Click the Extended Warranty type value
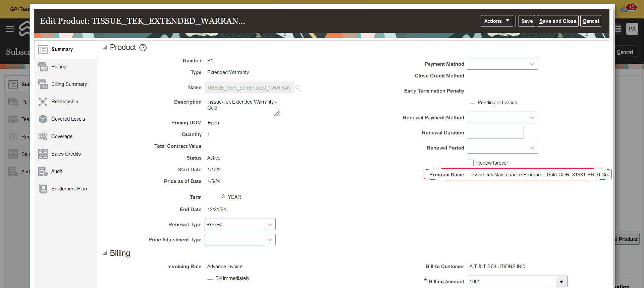The width and height of the screenshot is (644, 288). click(228, 72)
